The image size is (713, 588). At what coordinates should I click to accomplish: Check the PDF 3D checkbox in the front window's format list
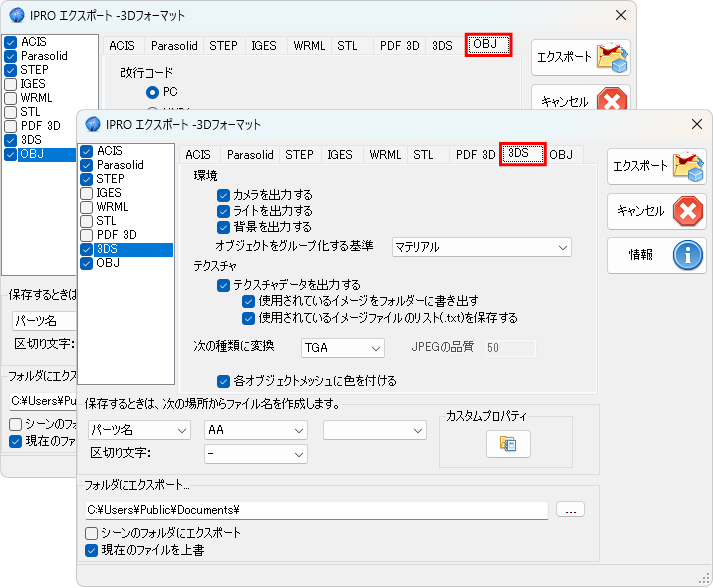click(x=86, y=236)
